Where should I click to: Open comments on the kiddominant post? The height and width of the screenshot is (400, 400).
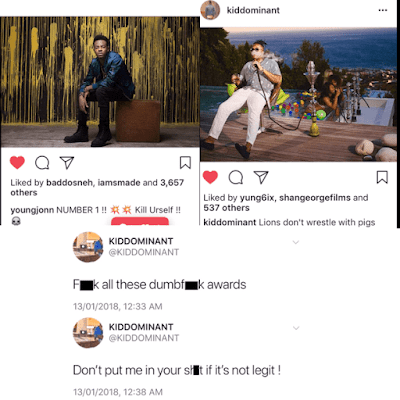coord(236,177)
